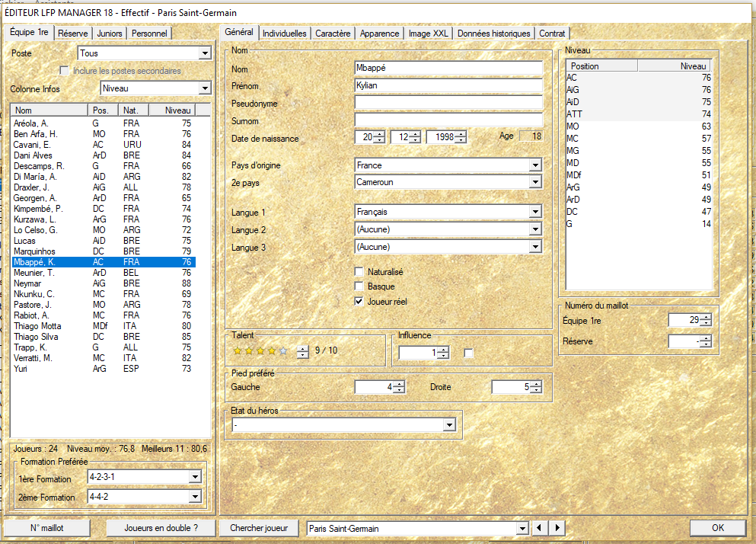
Task: Open 2ème Formation dropdown
Action: [195, 496]
